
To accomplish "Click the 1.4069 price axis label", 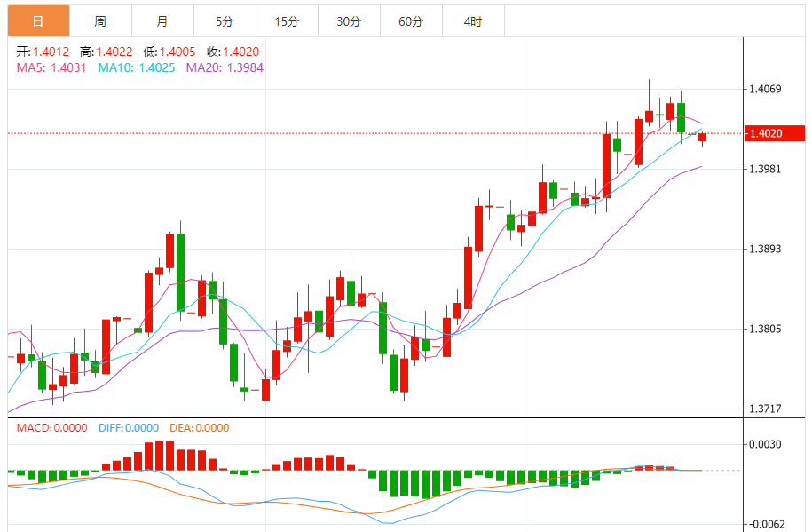I will tap(765, 89).
